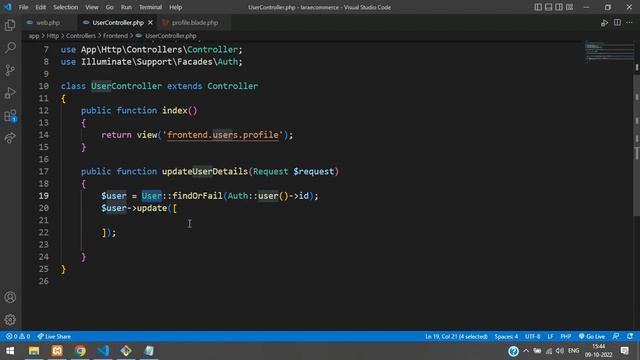Click the volume icon in system tray
The width and height of the screenshot is (640, 360).
point(560,351)
